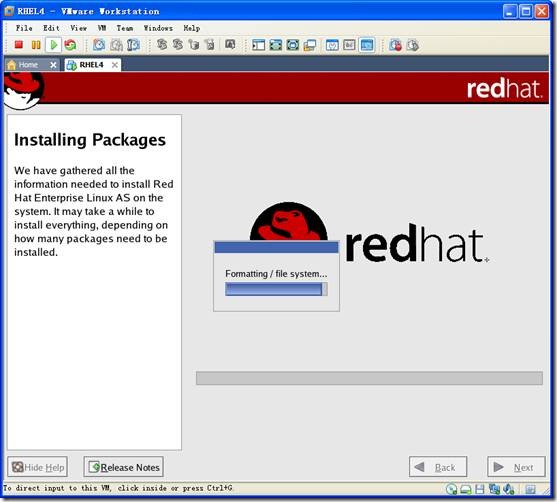Close the Home tab

[53, 65]
